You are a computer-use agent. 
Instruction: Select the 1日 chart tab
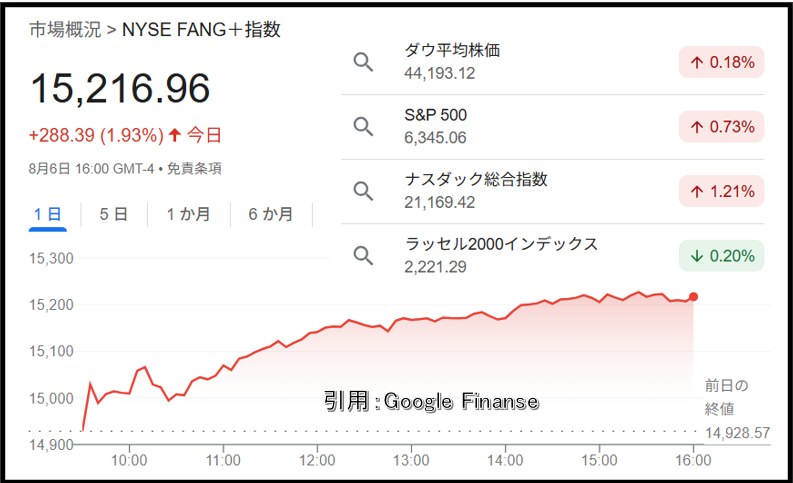(x=48, y=214)
